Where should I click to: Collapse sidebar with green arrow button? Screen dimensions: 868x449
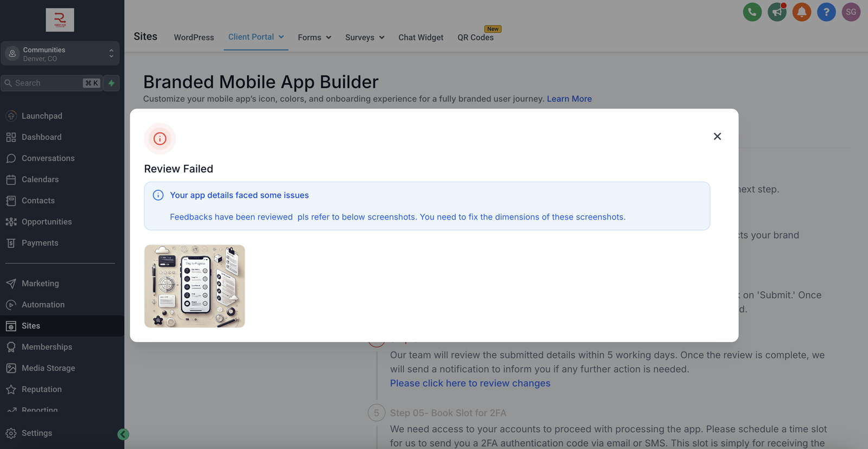pyautogui.click(x=123, y=434)
